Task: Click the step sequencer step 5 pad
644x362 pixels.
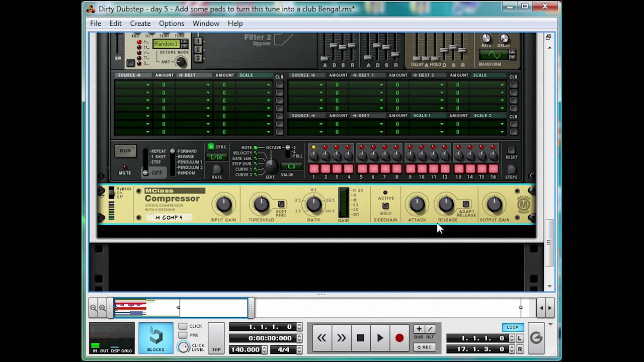Action: tap(361, 169)
